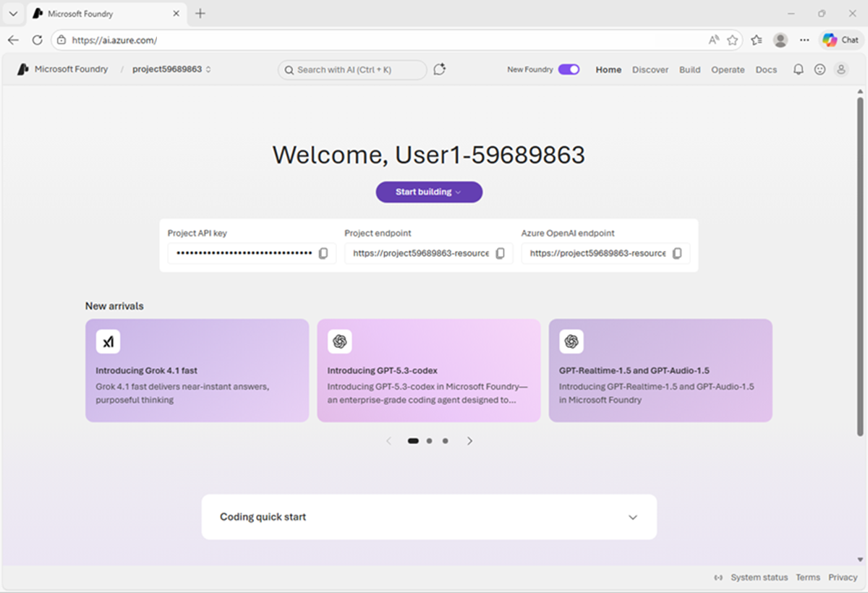The image size is (868, 593).
Task: Copy the Azure OpenAI endpoint
Action: pos(676,253)
